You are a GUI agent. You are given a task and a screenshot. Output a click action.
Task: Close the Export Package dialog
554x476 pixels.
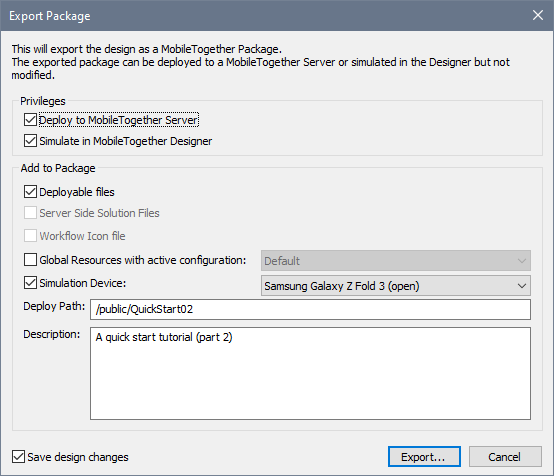tap(538, 15)
